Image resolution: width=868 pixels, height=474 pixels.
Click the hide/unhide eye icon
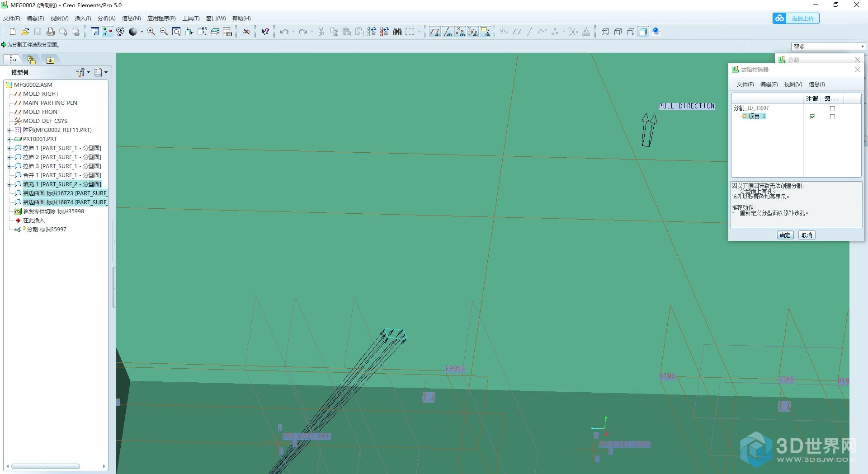click(246, 32)
